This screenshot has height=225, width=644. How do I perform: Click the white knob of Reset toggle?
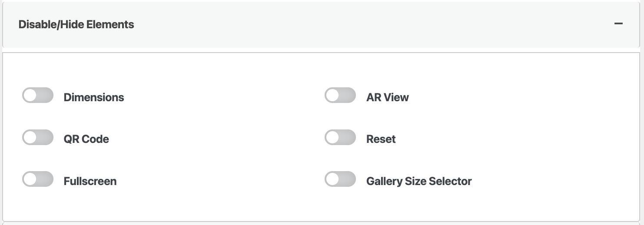tap(332, 137)
